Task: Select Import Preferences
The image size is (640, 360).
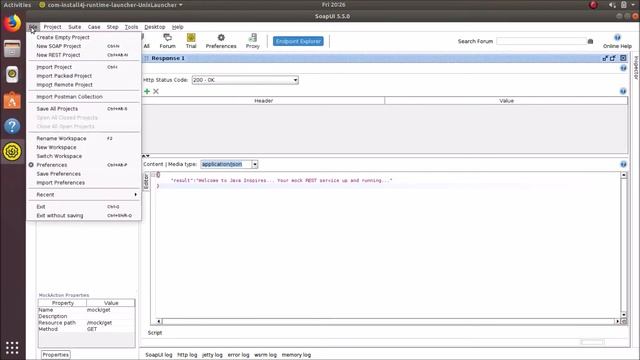Action: [60, 183]
